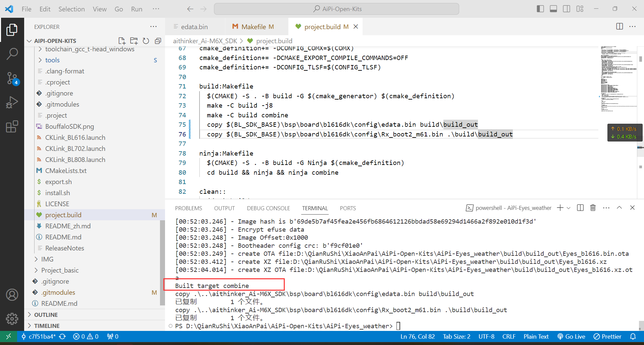Image resolution: width=644 pixels, height=345 pixels.
Task: Go forward in navigation history
Action: 203,9
